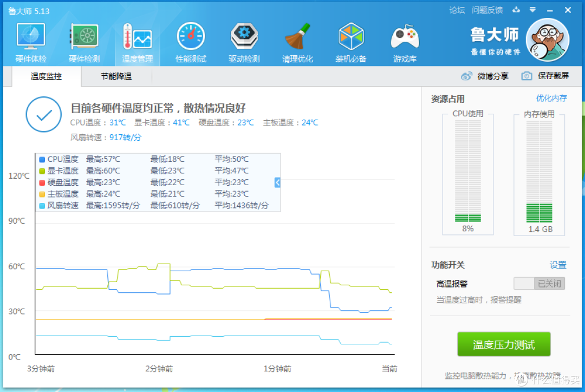Toggle the red 硬盘温度 legend swatch

coord(42,183)
